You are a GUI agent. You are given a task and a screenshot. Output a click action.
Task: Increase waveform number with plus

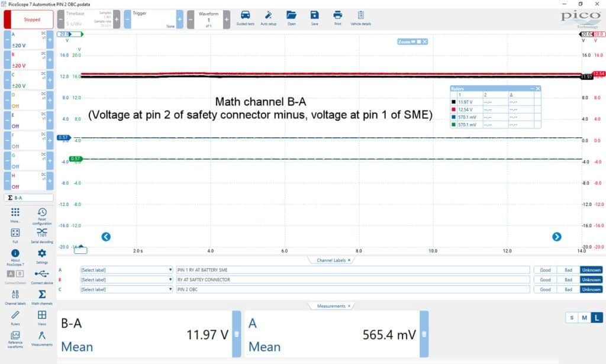click(x=227, y=20)
